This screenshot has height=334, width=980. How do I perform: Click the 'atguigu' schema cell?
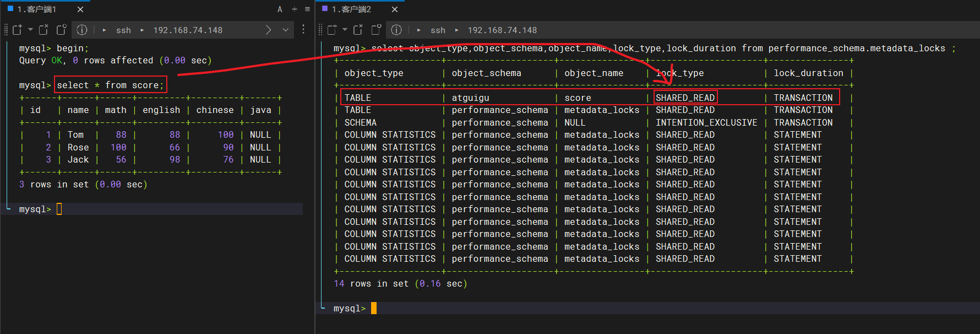(470, 98)
